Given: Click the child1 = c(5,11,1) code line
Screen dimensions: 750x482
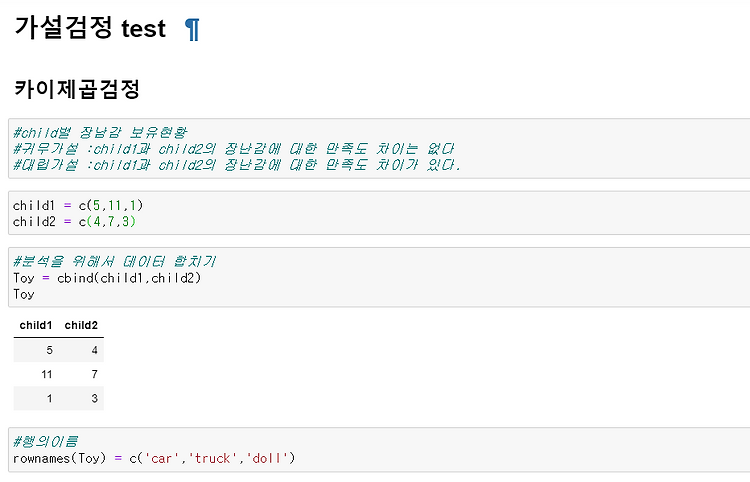Looking at the screenshot, I should click(78, 206).
